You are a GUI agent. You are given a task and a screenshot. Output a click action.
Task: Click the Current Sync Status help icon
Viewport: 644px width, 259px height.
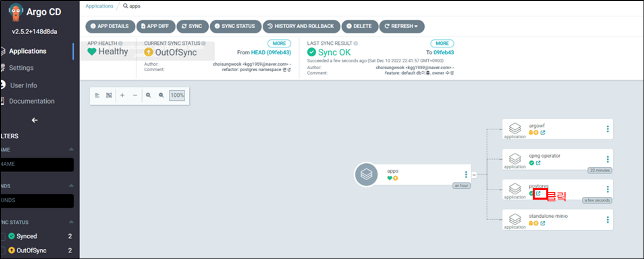pyautogui.click(x=204, y=43)
